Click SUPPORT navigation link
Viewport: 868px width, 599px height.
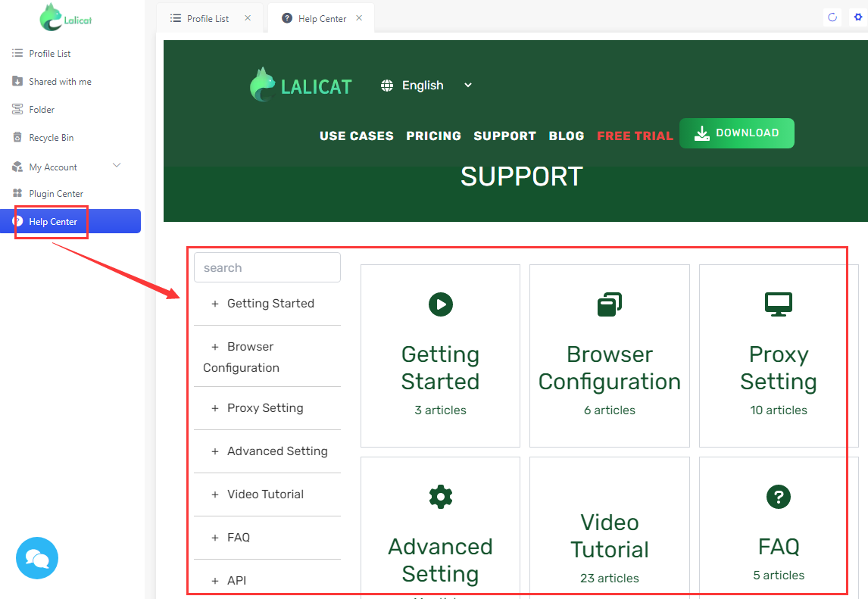tap(505, 136)
